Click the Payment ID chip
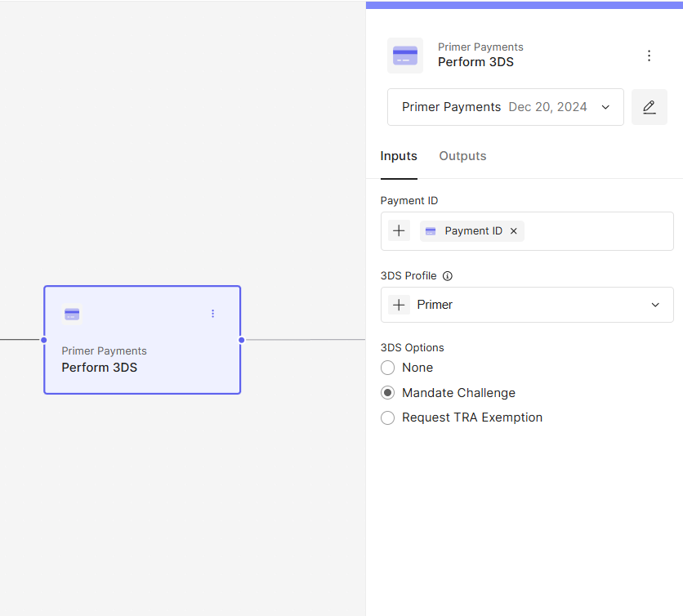This screenshot has height=616, width=683. [x=471, y=231]
